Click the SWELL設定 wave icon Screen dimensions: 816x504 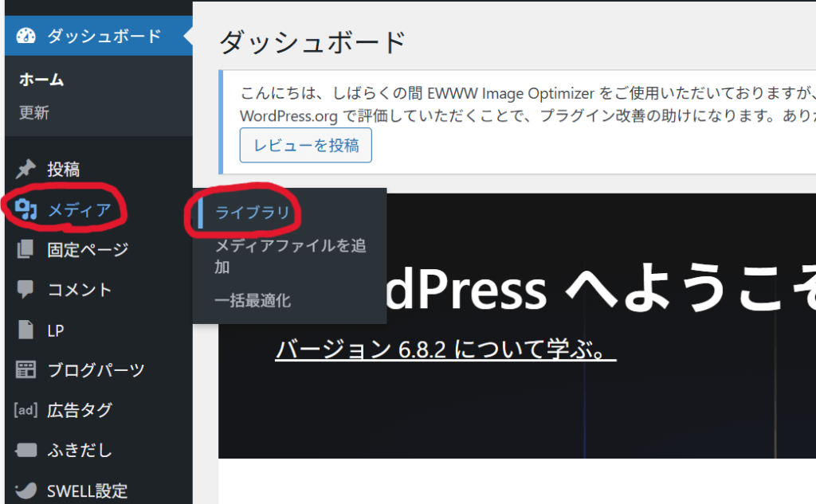[26, 490]
